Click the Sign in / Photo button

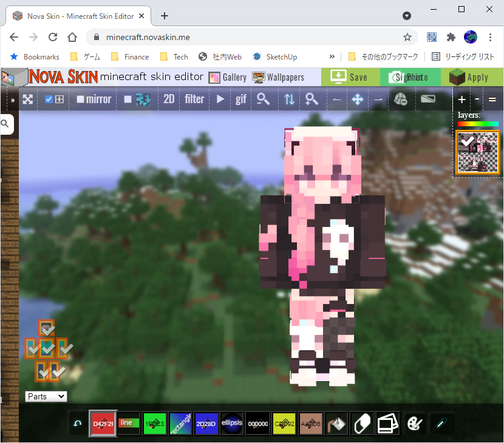(x=410, y=77)
